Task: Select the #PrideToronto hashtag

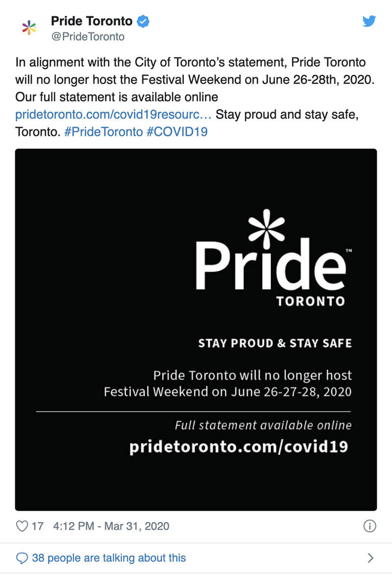Action: (x=103, y=132)
